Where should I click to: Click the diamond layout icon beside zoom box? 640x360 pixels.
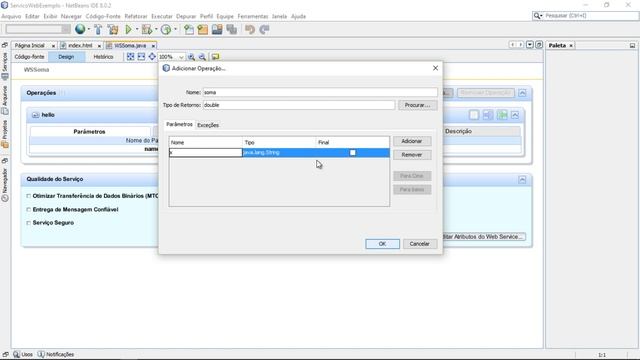152,57
